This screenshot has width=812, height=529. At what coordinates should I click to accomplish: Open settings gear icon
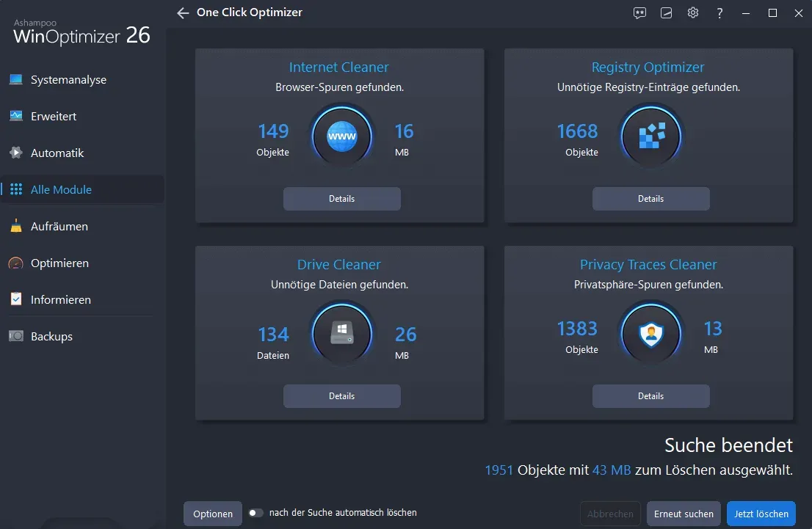tap(693, 12)
